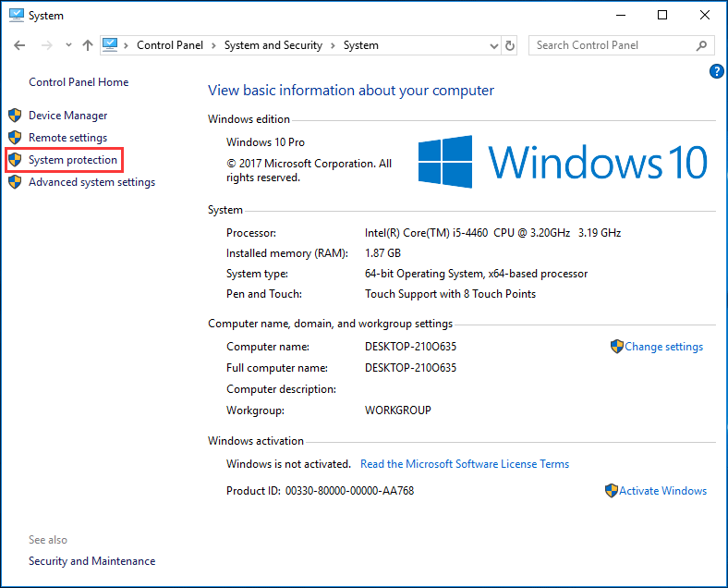Click the Windows 10 Pro edition text
728x588 pixels.
tap(265, 142)
